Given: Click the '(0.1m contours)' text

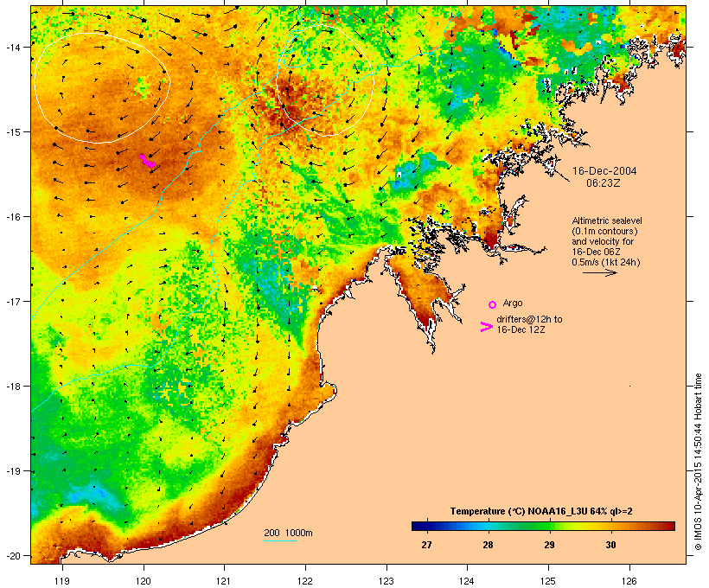Looking at the screenshot, I should point(604,231).
